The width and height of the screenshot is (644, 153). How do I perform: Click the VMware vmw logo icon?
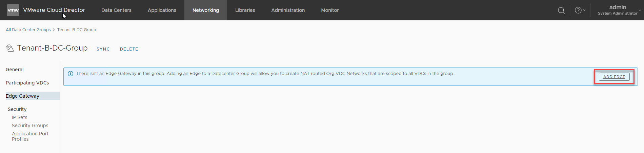coord(13,10)
